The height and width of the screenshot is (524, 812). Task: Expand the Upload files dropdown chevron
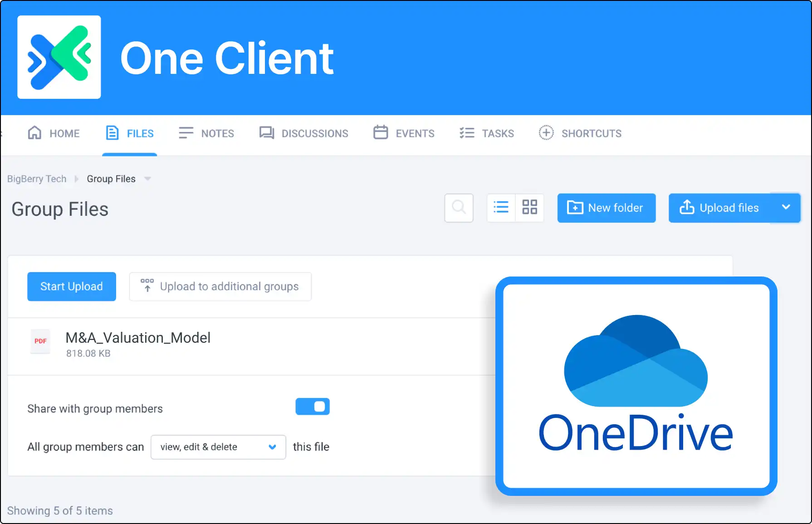click(x=786, y=207)
